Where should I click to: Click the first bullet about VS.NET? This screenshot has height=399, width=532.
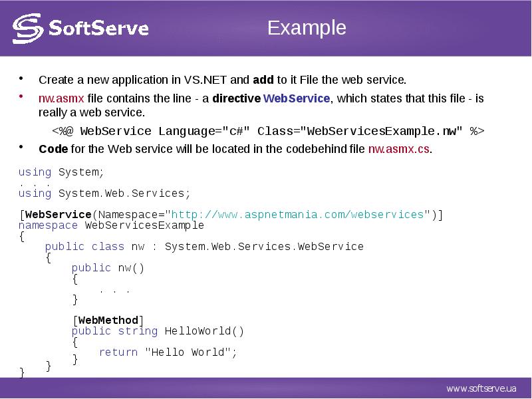coord(221,80)
